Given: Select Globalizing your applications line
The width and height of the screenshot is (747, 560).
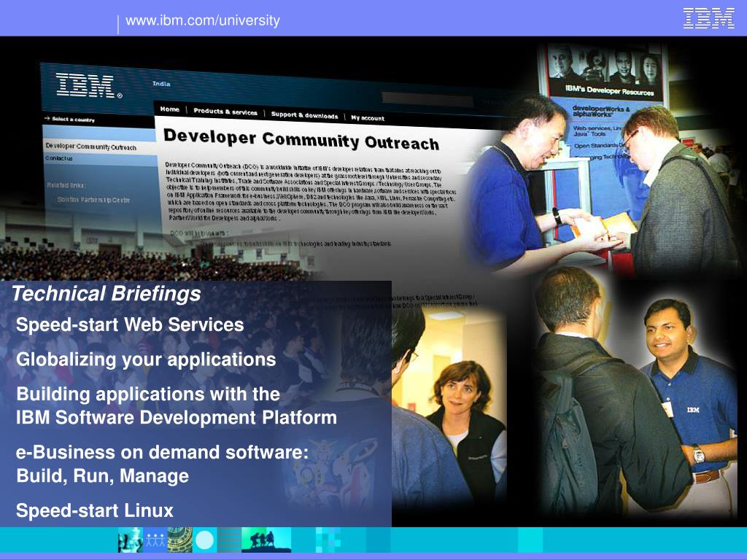Looking at the screenshot, I should (146, 359).
